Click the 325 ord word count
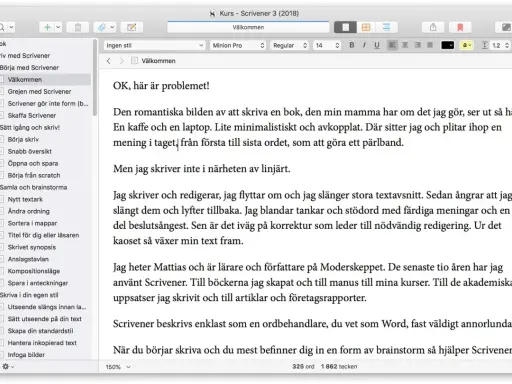The height and width of the screenshot is (384, 512). 303,367
